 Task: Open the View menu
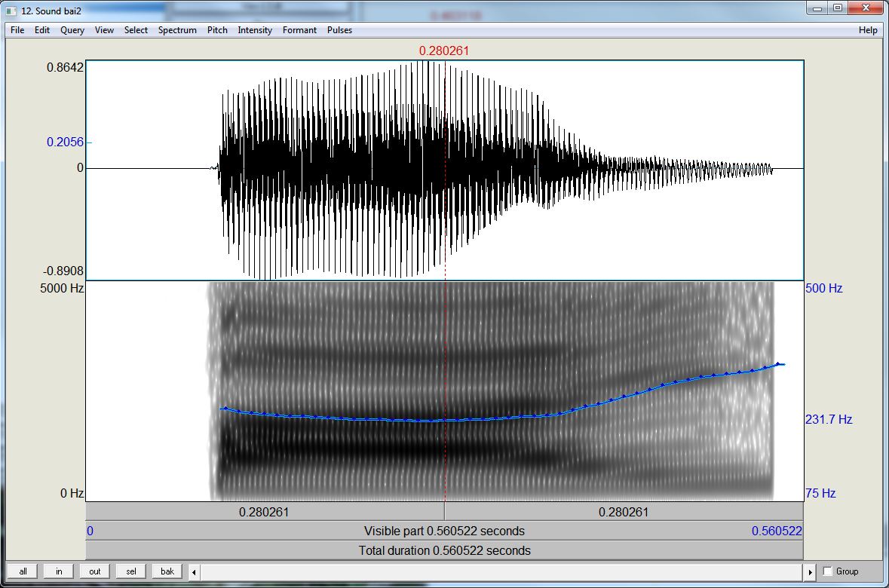(104, 30)
